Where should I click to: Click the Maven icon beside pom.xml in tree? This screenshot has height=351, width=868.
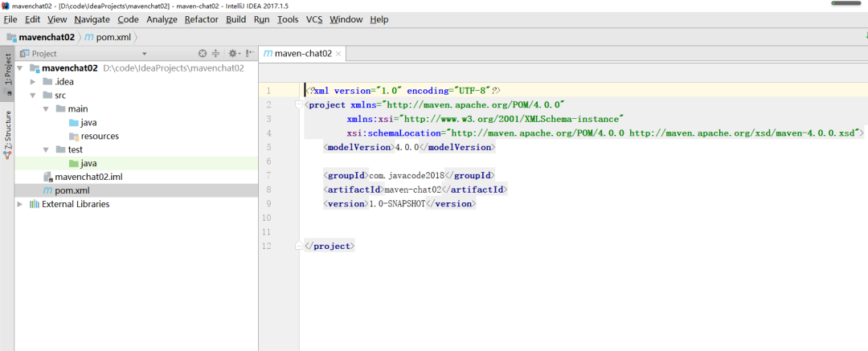pos(47,190)
